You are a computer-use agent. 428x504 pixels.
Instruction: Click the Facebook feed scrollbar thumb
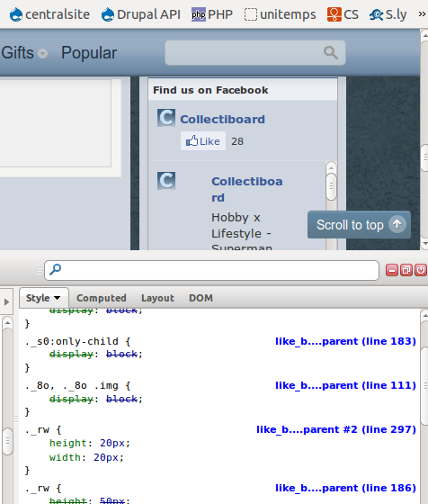(x=331, y=187)
